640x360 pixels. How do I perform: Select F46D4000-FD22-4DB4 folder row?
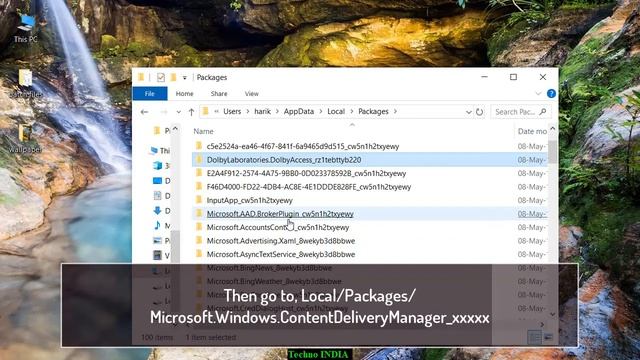[369, 187]
